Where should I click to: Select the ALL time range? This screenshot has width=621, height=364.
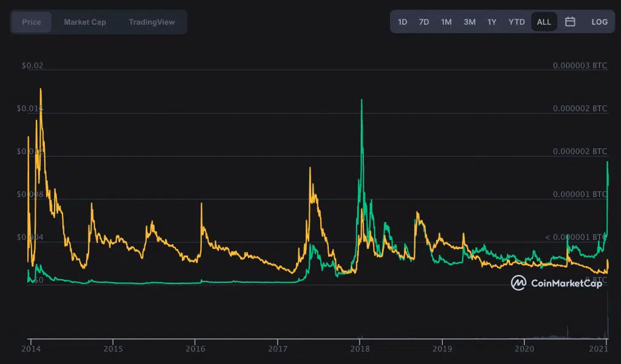(x=544, y=22)
